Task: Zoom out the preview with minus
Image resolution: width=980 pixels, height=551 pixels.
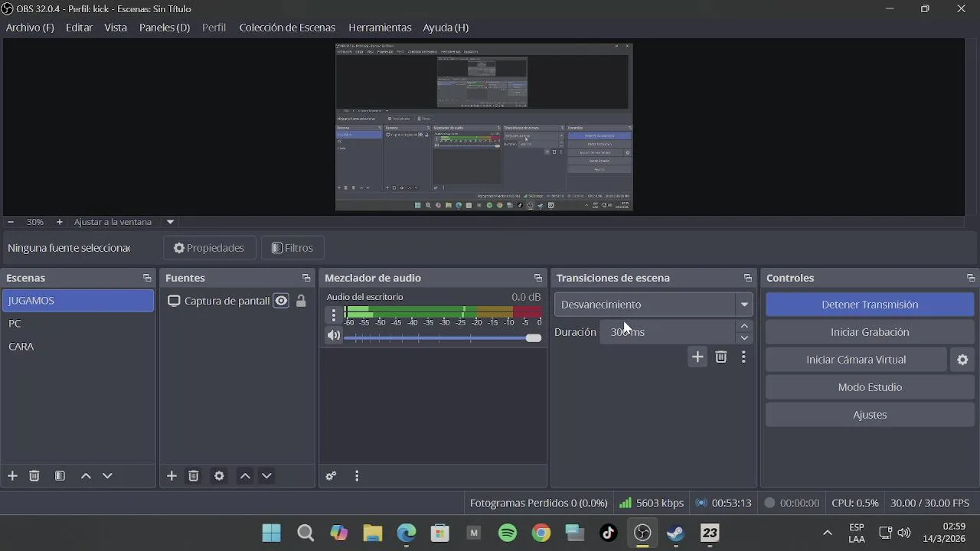Action: (x=11, y=222)
